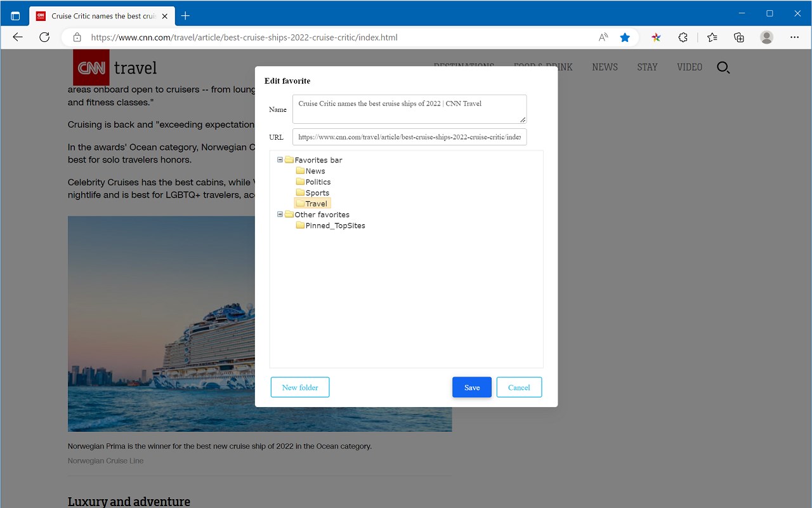Image resolution: width=812 pixels, height=508 pixels.
Task: Click the Read aloud icon
Action: click(x=603, y=37)
